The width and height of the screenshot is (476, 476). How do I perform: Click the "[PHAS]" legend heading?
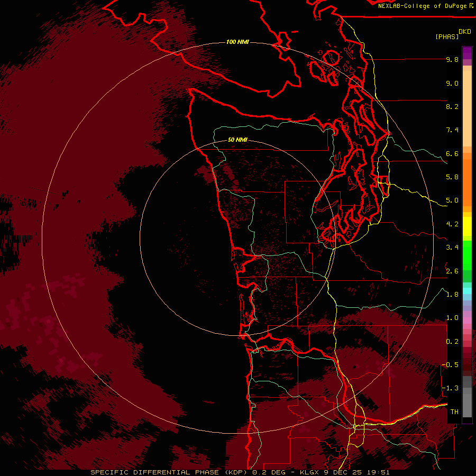[447, 36]
